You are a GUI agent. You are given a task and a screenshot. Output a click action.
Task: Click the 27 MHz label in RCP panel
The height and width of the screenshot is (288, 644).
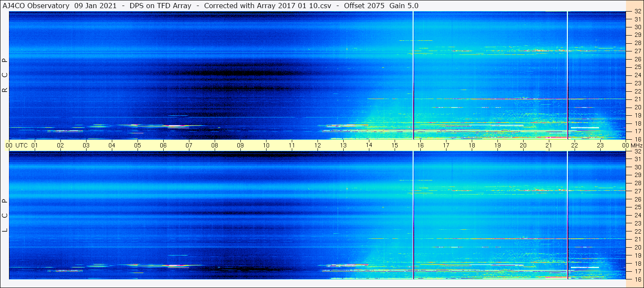pyautogui.click(x=638, y=51)
